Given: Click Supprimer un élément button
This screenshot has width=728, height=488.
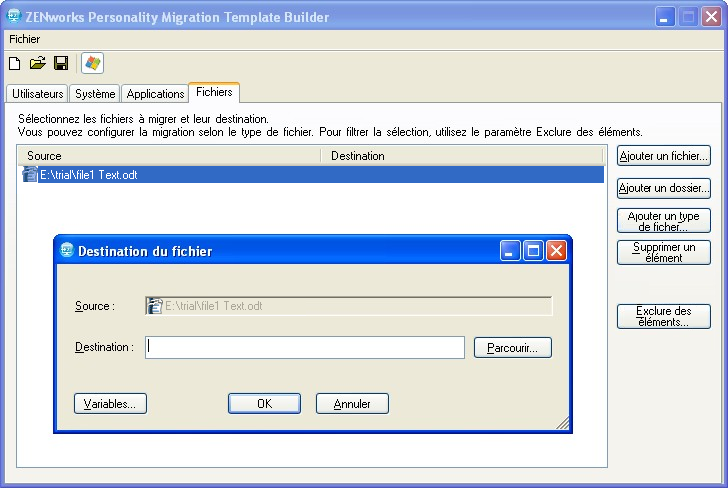Looking at the screenshot, I should 663,253.
